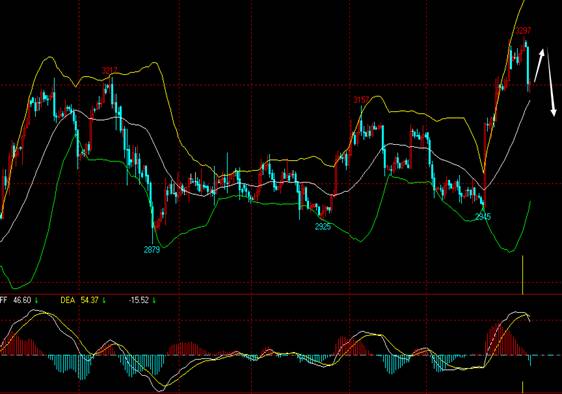Click the green down arrow after -15.52

coord(154,300)
